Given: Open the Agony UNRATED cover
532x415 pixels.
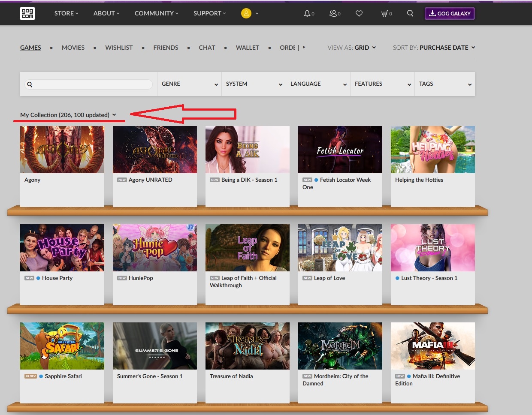Looking at the screenshot, I should 155,150.
